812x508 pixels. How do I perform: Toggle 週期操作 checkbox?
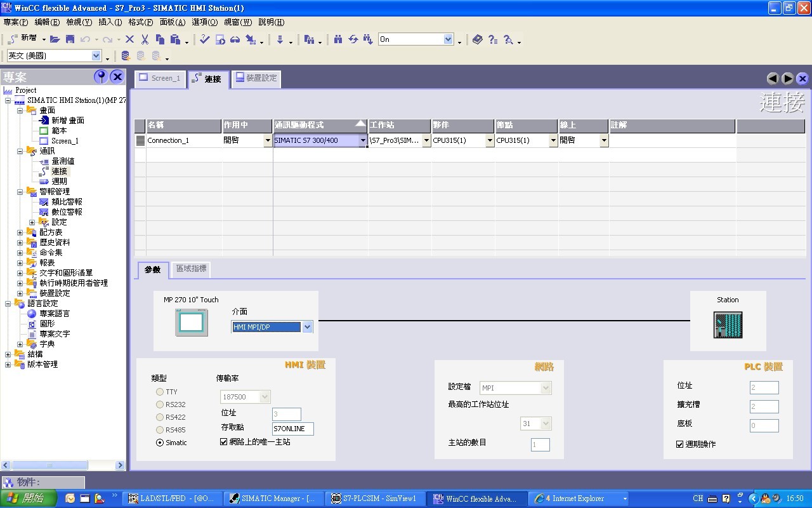pos(680,444)
